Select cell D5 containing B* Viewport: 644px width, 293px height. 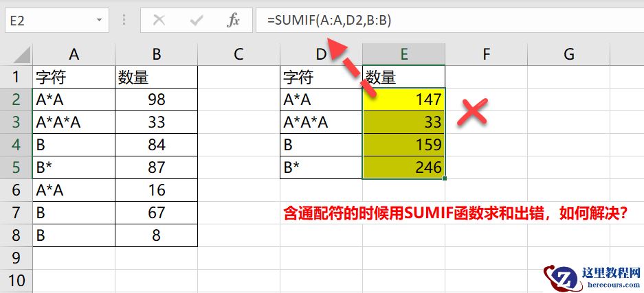(x=321, y=167)
